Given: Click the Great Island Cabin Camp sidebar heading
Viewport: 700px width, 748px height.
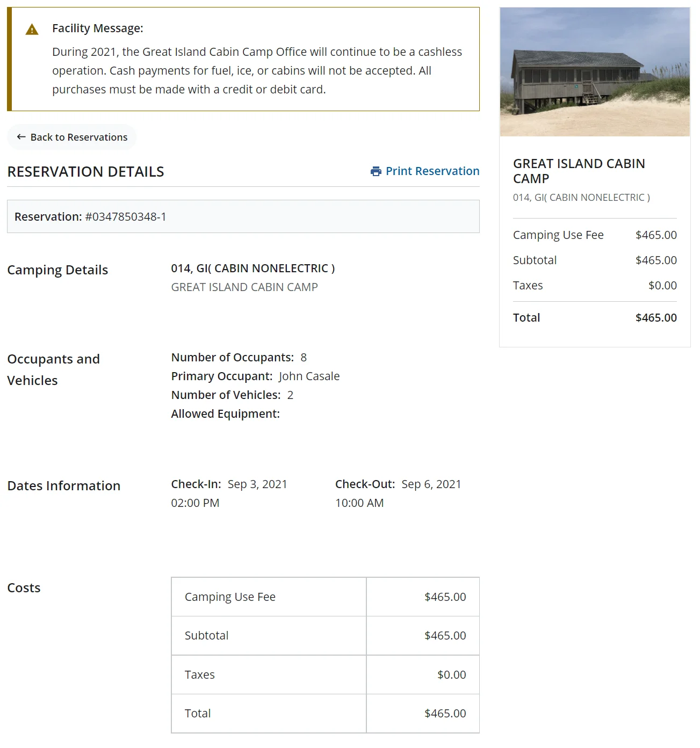Looking at the screenshot, I should pos(579,171).
